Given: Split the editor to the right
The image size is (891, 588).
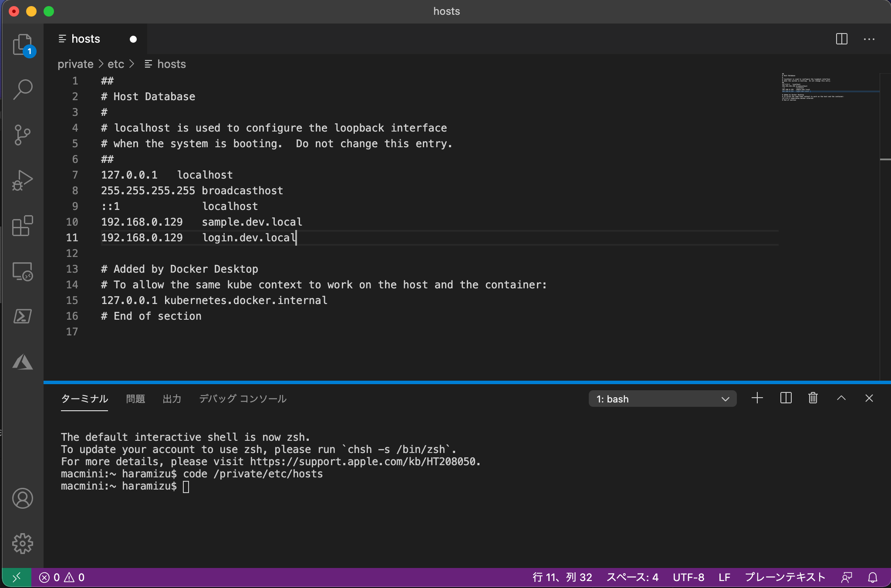Looking at the screenshot, I should coord(842,39).
